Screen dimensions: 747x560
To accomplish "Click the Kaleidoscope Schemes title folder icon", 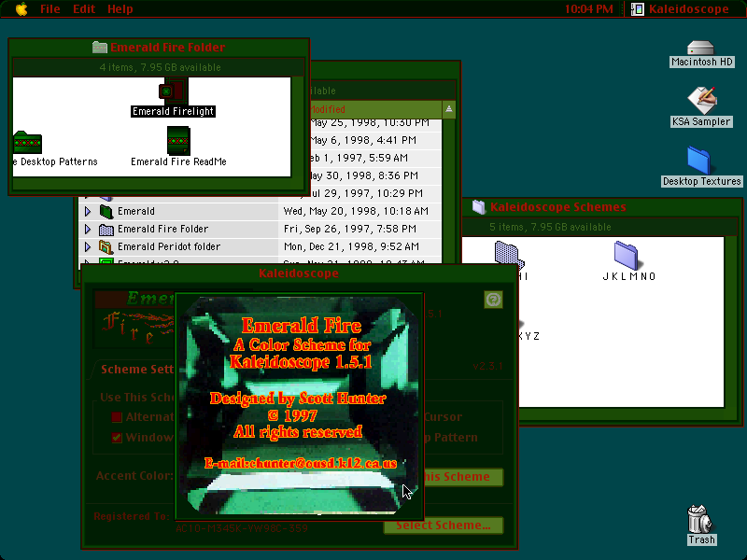I will [x=478, y=206].
